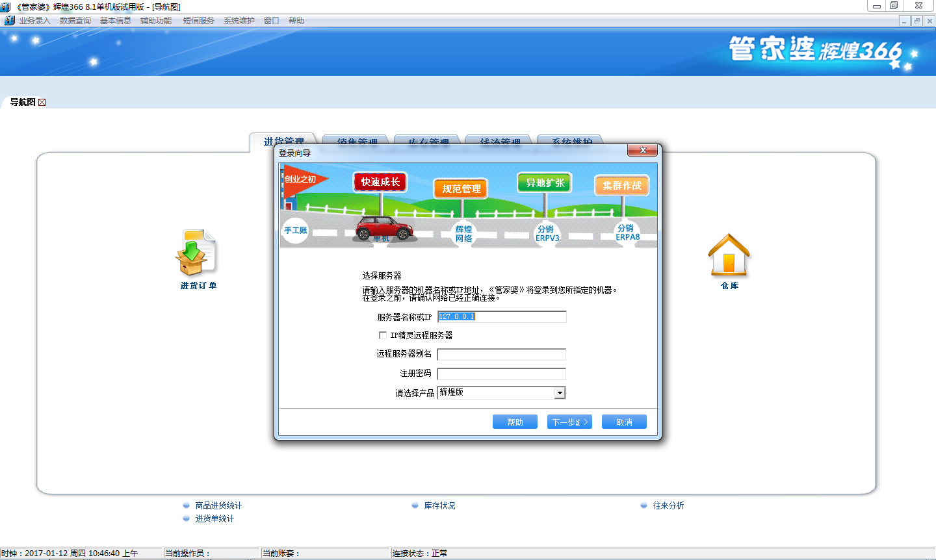The image size is (936, 560).
Task: Click the 导航图 document tab
Action: point(23,102)
